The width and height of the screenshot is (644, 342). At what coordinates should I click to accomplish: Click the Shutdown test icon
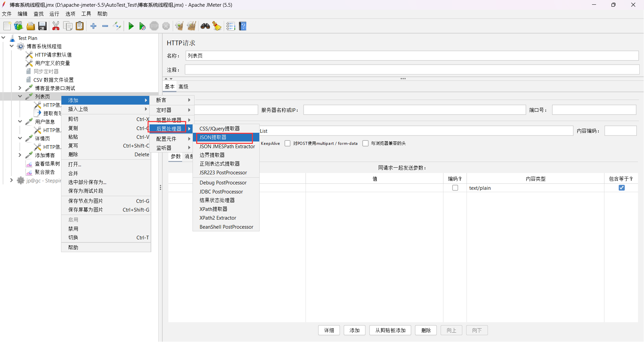coord(166,26)
